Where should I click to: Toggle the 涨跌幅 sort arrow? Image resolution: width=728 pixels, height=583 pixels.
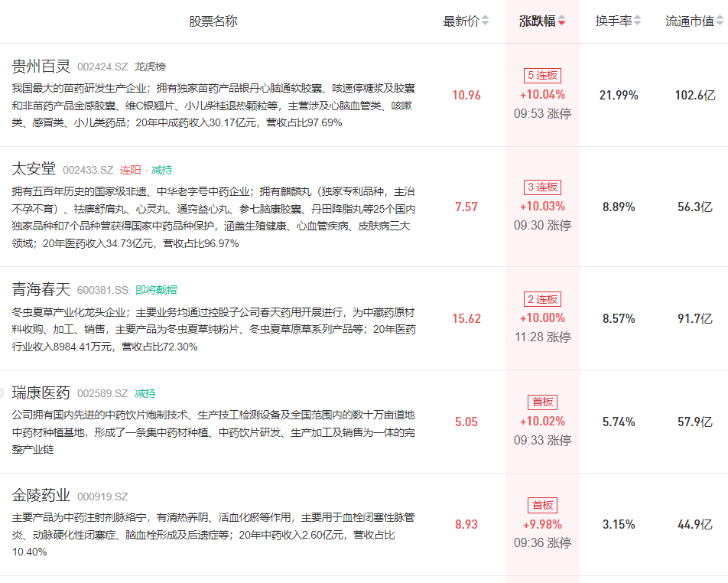562,21
